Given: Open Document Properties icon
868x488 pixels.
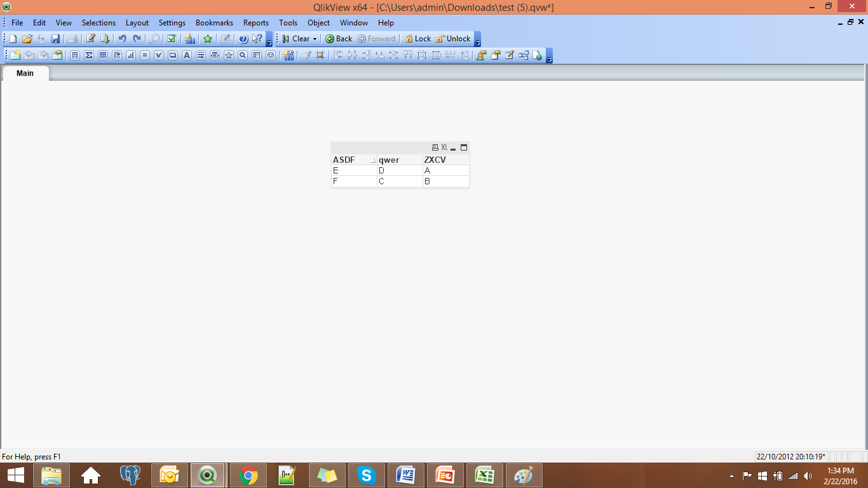Looking at the screenshot, I should click(x=496, y=55).
